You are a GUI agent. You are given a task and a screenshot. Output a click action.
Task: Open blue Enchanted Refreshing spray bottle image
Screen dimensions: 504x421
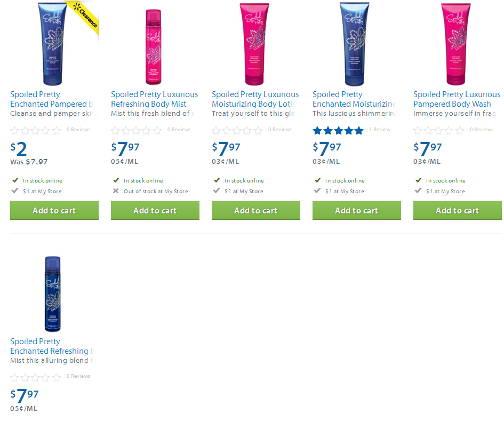[x=53, y=293]
